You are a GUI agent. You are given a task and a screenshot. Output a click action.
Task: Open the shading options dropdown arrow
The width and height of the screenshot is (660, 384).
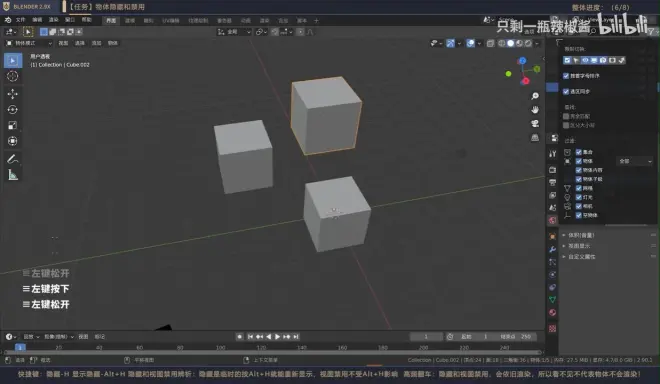[537, 43]
